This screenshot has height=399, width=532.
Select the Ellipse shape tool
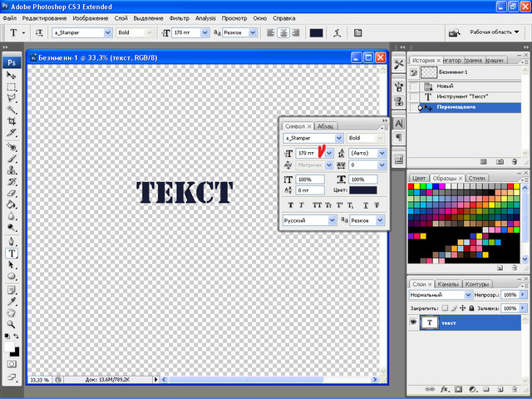11,276
